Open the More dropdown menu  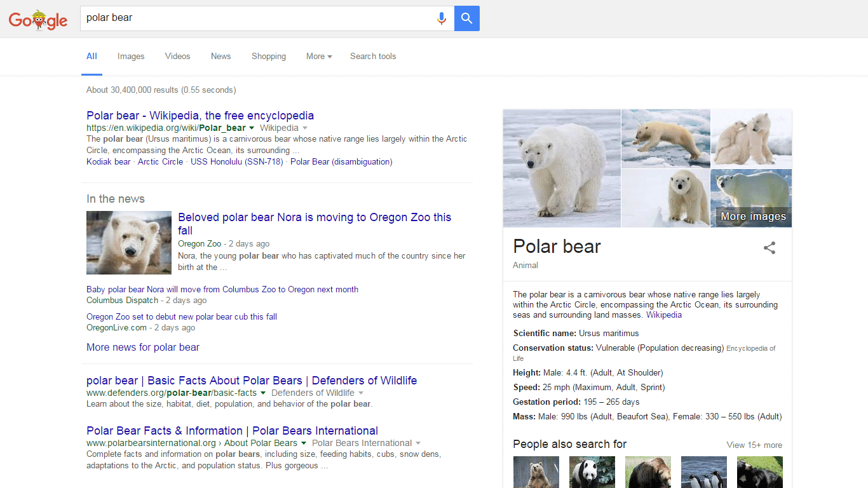click(319, 57)
